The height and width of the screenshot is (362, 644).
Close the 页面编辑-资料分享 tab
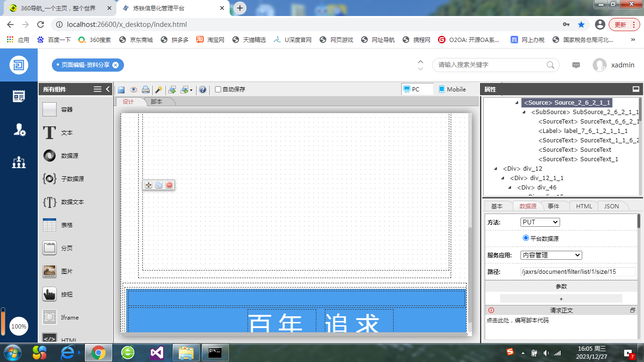pyautogui.click(x=116, y=65)
